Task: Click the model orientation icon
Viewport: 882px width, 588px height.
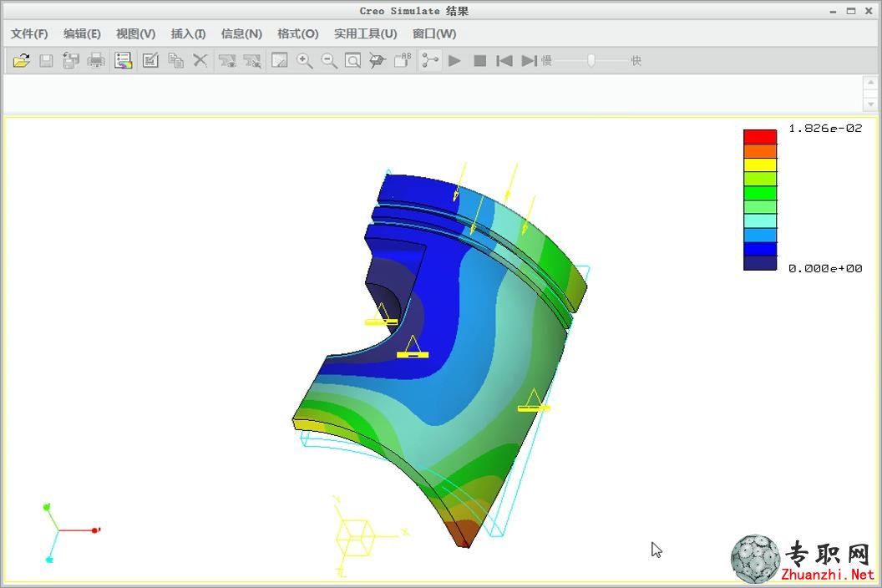Action: point(378,60)
